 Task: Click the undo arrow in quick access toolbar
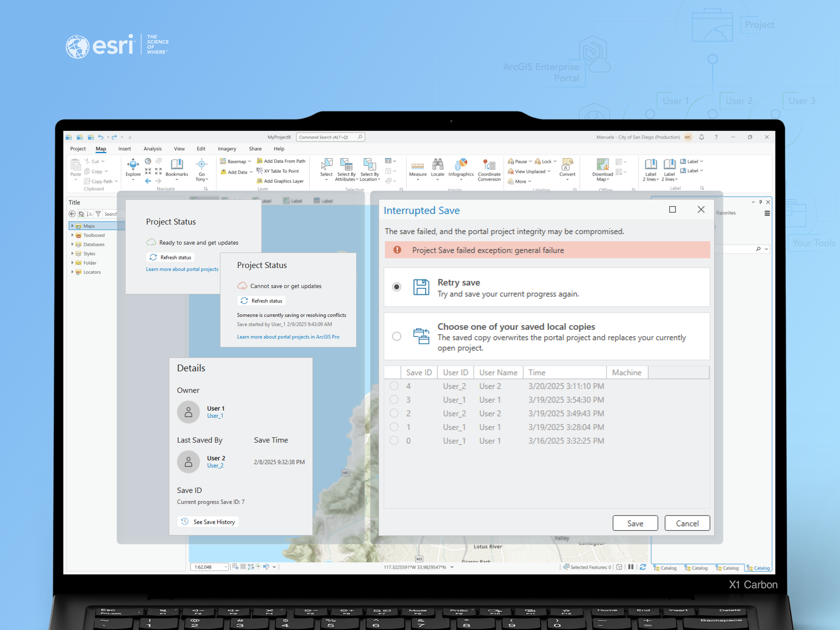(101, 137)
